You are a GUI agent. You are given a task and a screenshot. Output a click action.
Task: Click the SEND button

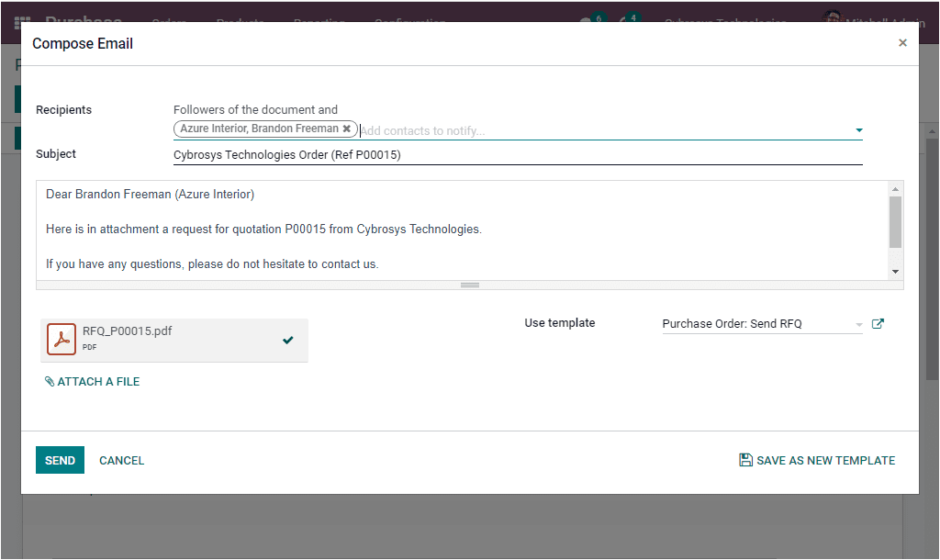(x=60, y=460)
